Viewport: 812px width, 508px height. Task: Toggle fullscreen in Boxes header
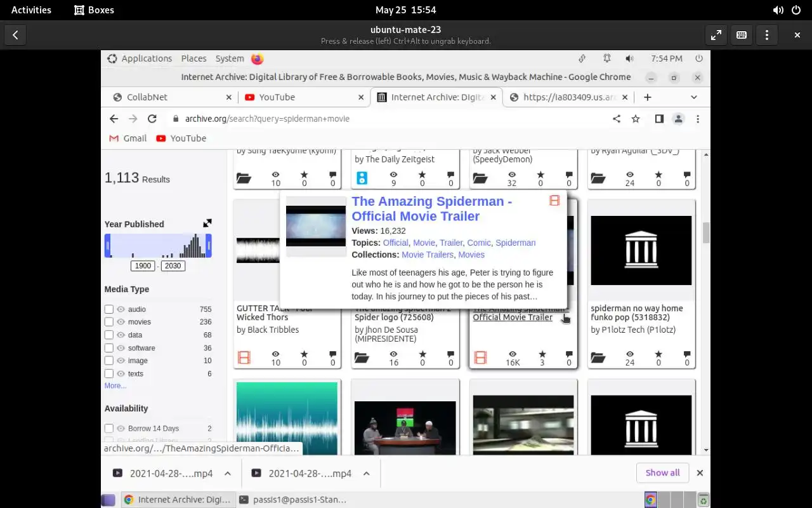(x=716, y=35)
